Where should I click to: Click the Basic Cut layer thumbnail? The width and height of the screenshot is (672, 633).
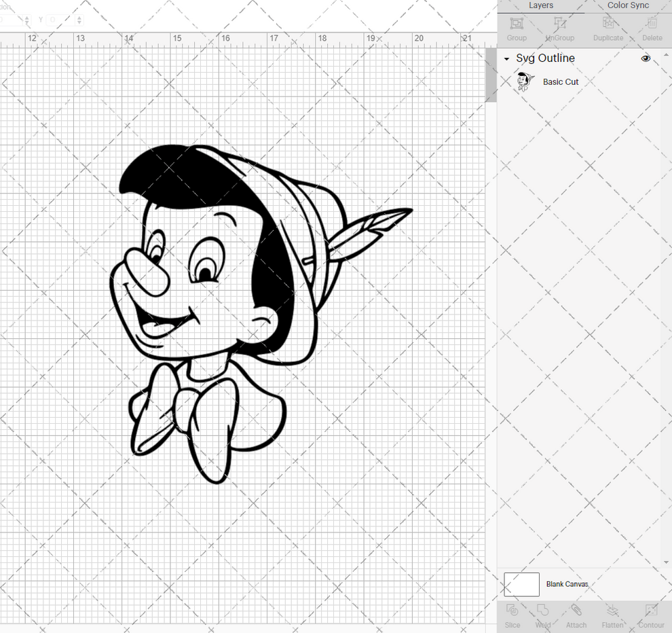coord(523,81)
